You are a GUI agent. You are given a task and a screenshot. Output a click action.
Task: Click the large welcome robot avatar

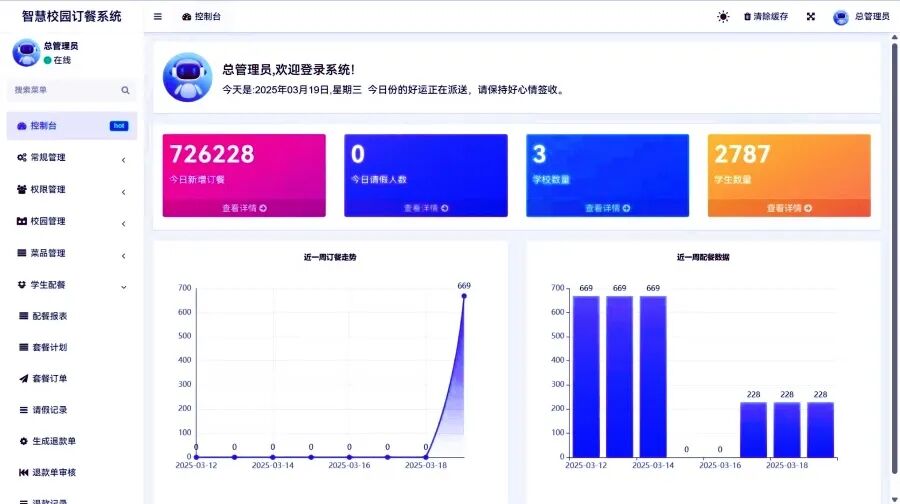(x=188, y=77)
